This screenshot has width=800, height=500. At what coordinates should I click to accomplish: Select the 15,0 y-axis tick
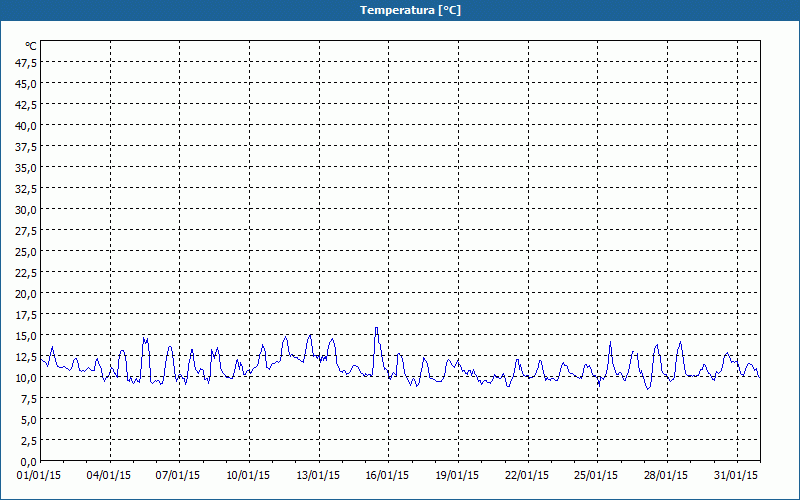coord(27,336)
